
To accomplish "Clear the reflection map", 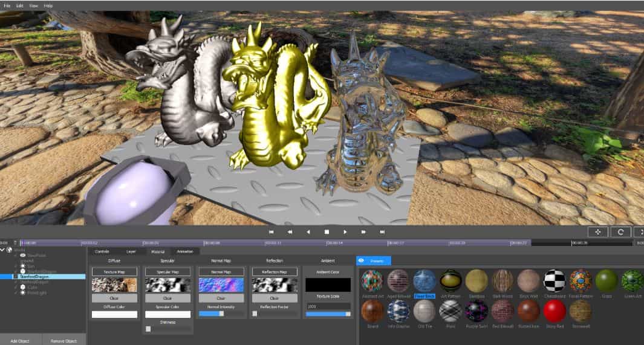I will [x=275, y=298].
